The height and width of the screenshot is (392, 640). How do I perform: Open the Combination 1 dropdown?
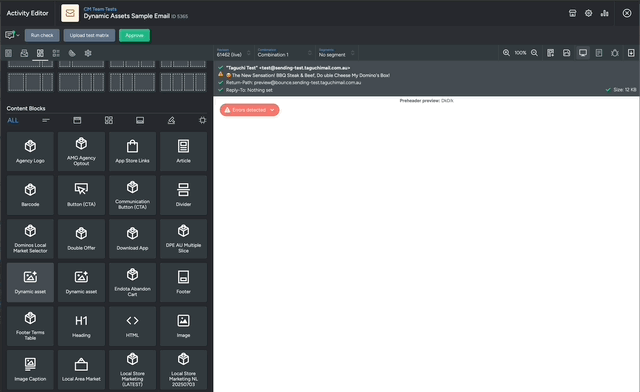coord(284,53)
